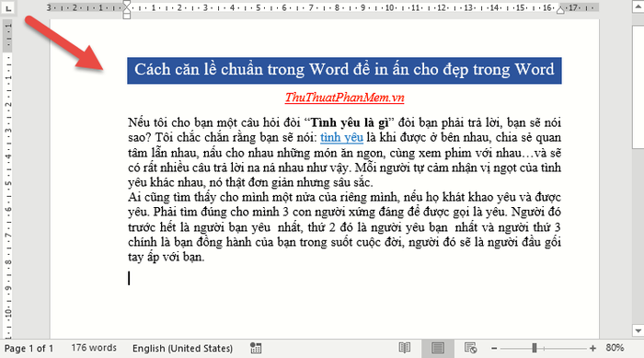The height and width of the screenshot is (358, 644).
Task: Click the tab stop selector at ruler corner
Action: tap(7, 8)
